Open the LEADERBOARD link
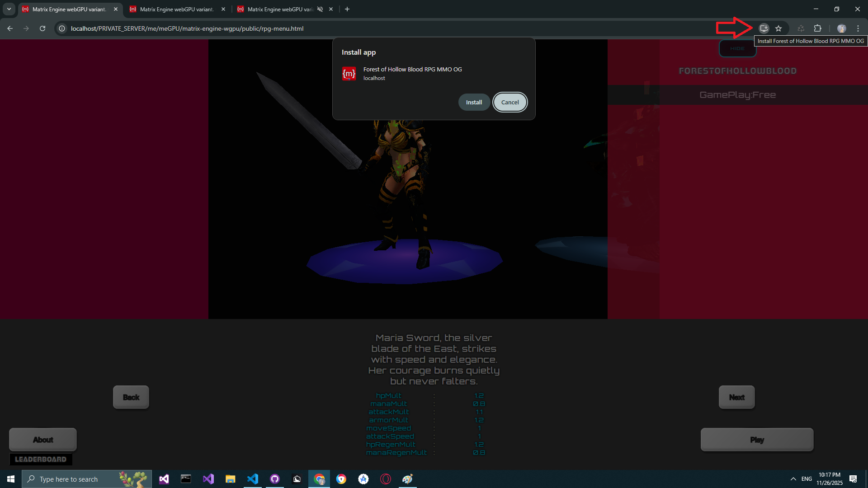 coord(41,459)
